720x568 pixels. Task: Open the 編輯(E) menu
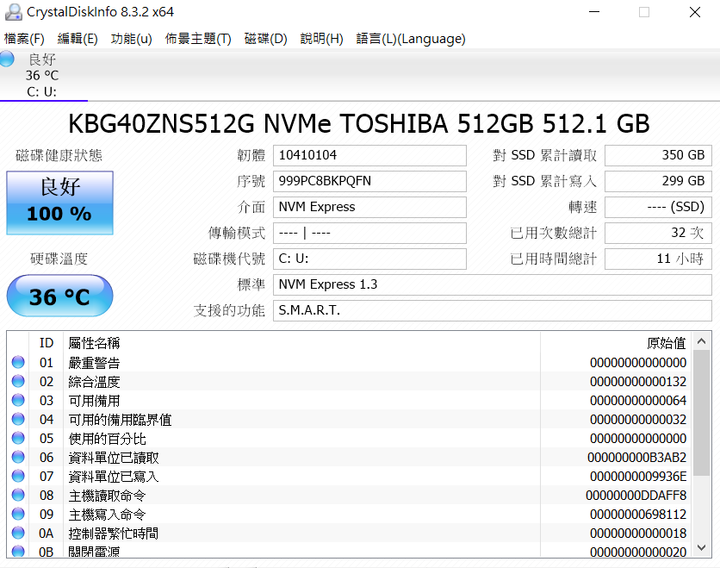[78, 39]
